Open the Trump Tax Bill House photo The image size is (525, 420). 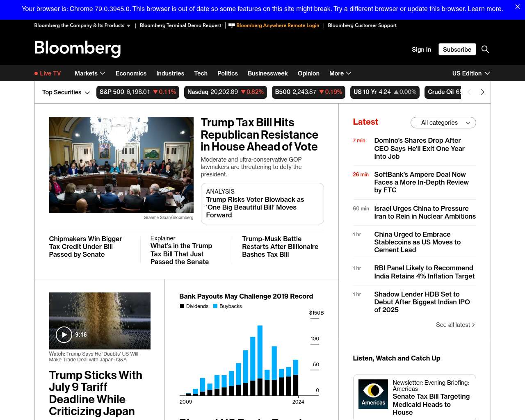point(121,165)
